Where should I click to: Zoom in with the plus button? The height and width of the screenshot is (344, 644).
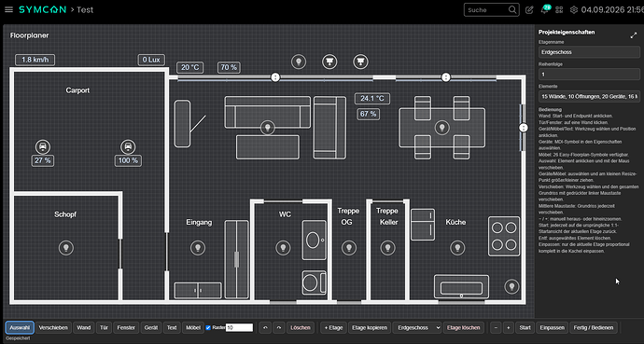pos(508,327)
